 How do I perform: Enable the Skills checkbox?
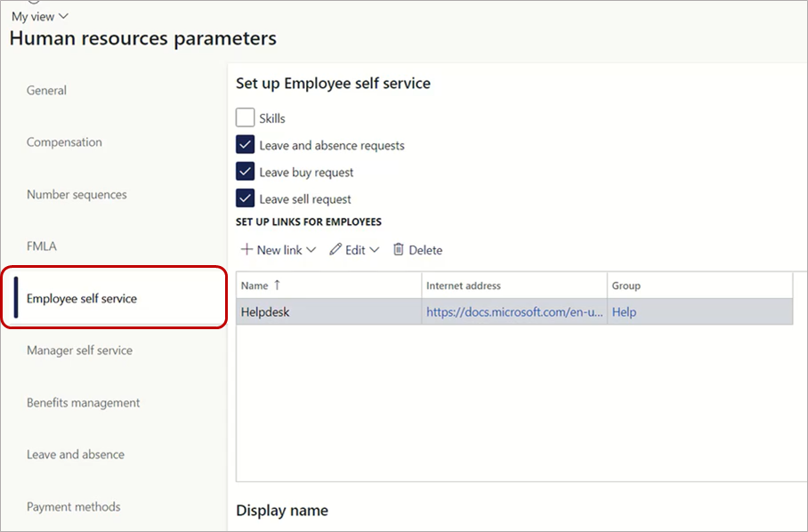[246, 118]
